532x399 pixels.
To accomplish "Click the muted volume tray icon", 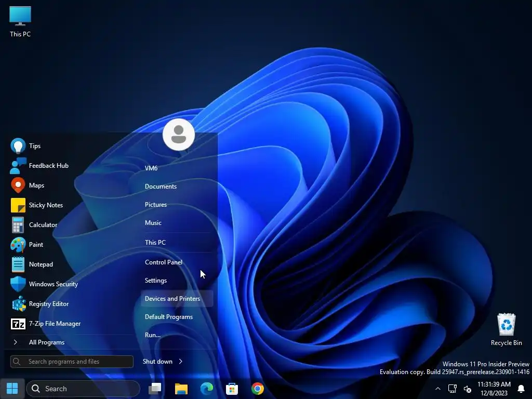I will (x=468, y=389).
